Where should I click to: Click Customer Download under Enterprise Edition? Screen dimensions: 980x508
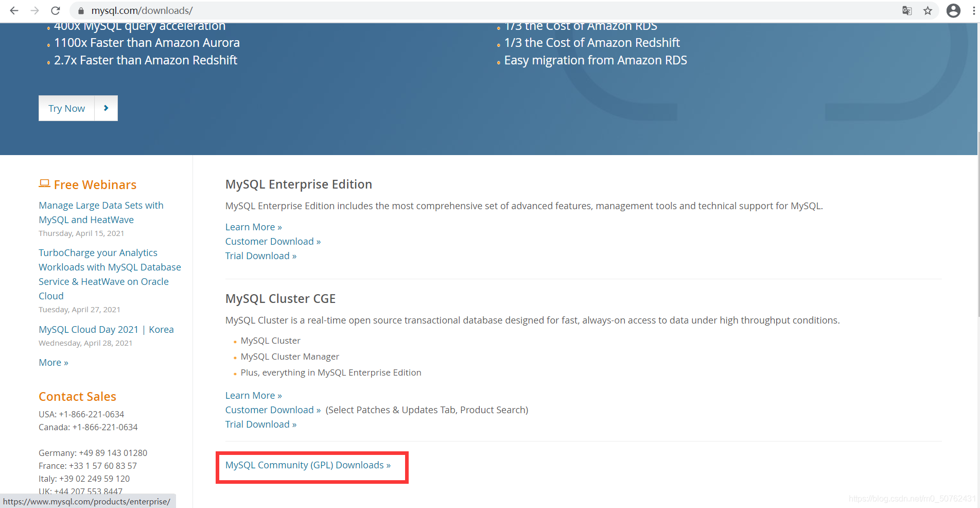tap(273, 242)
